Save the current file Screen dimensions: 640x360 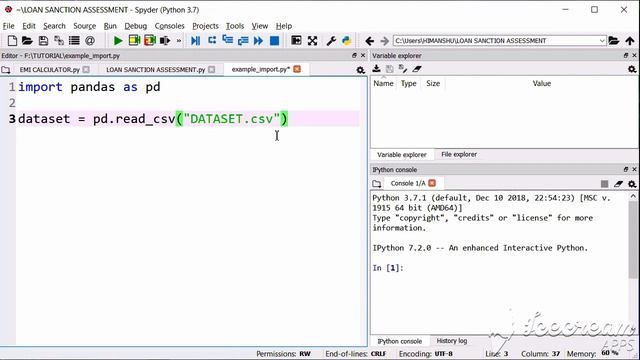(x=43, y=40)
